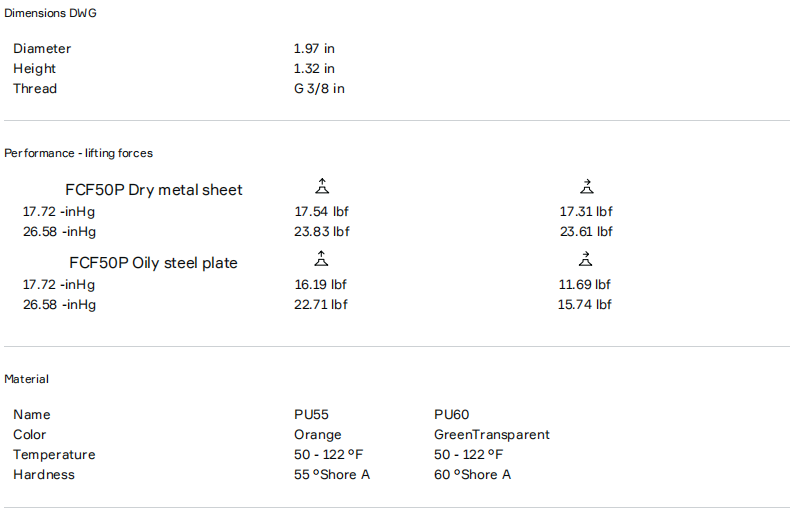Click the 15.74 lbf force value
790x515 pixels.
point(585,305)
